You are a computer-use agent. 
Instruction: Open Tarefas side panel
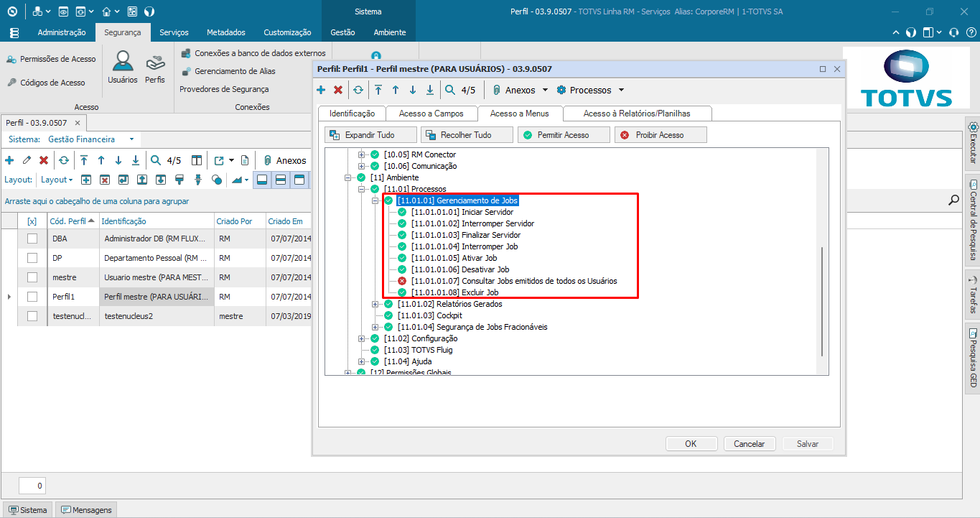tap(973, 294)
